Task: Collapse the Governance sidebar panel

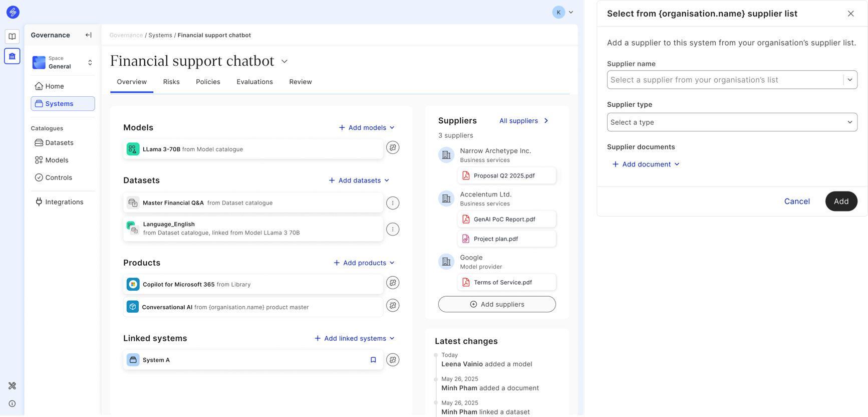Action: [x=89, y=35]
